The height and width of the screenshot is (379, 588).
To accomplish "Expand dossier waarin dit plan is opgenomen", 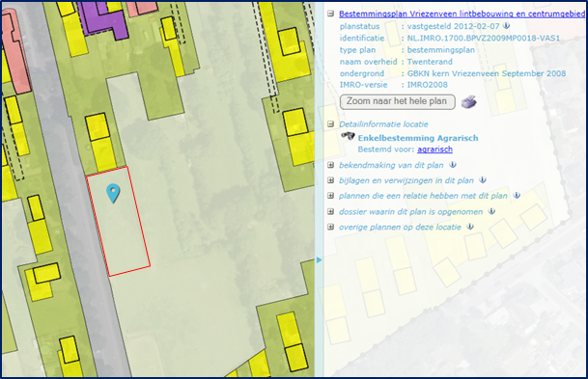I will (x=330, y=211).
